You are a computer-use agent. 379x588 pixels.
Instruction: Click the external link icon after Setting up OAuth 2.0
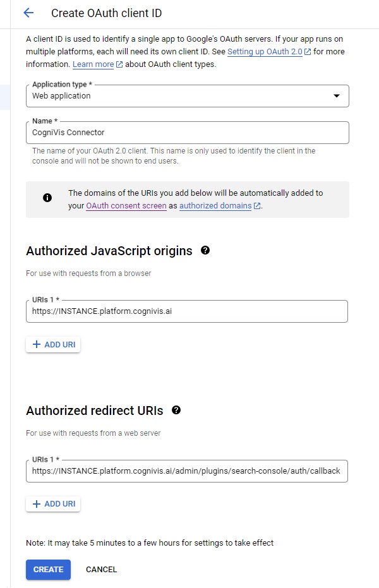308,52
